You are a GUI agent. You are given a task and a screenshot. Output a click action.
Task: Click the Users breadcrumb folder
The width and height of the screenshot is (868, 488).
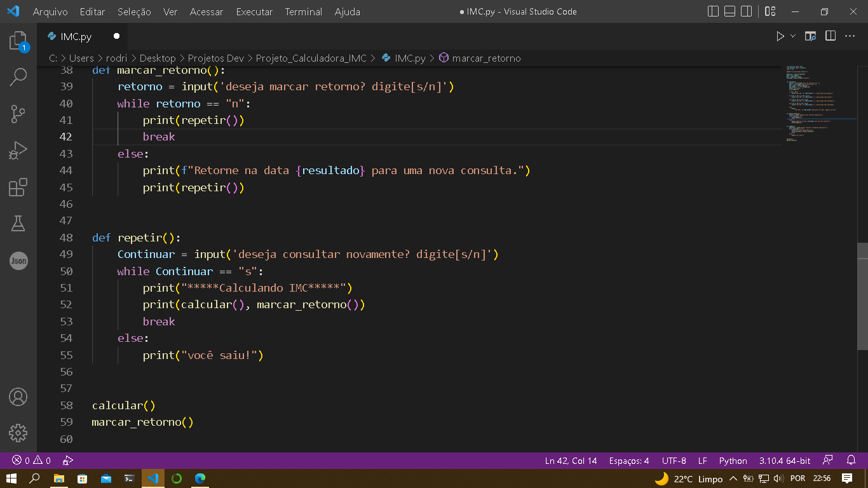click(x=81, y=58)
